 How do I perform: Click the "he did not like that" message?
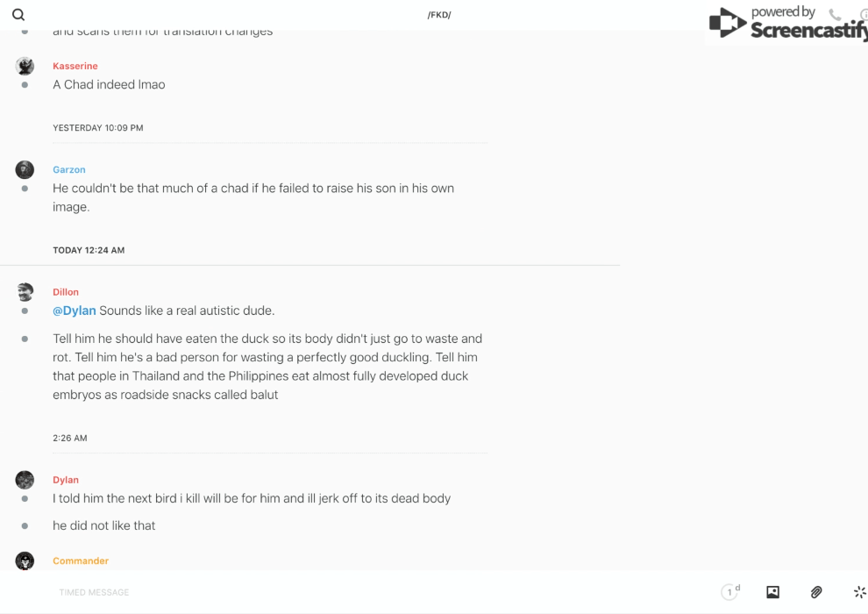pyautogui.click(x=104, y=525)
